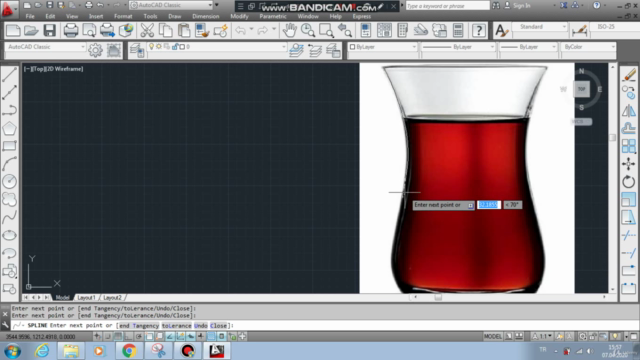640x360 pixels.
Task: Click the Cut scissors icon
Action: 147,31
